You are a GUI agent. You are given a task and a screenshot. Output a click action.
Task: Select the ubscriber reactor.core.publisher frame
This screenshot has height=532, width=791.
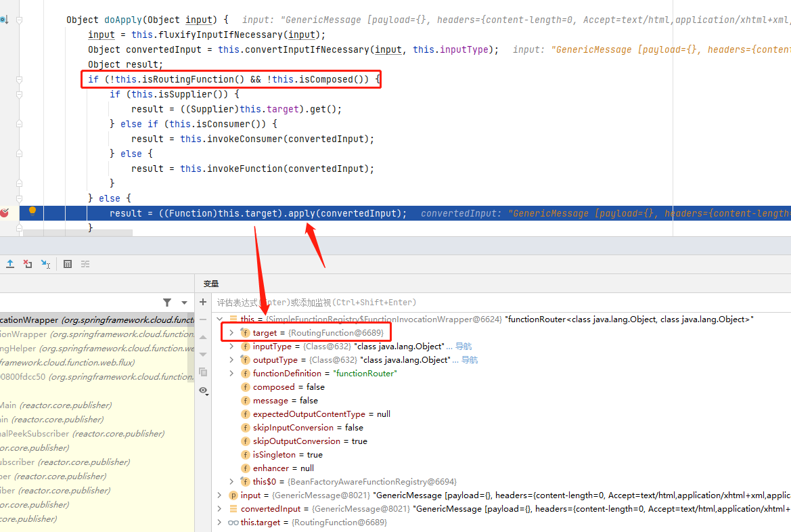click(97, 462)
